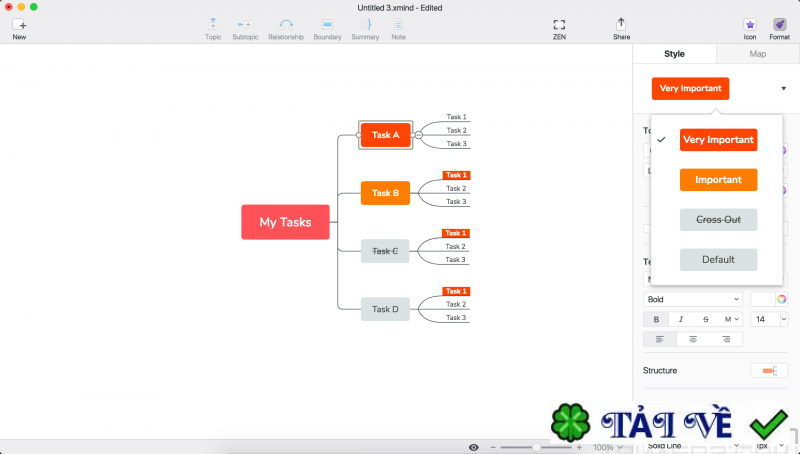Select Task 1 subtopic under Task A

pyautogui.click(x=457, y=117)
